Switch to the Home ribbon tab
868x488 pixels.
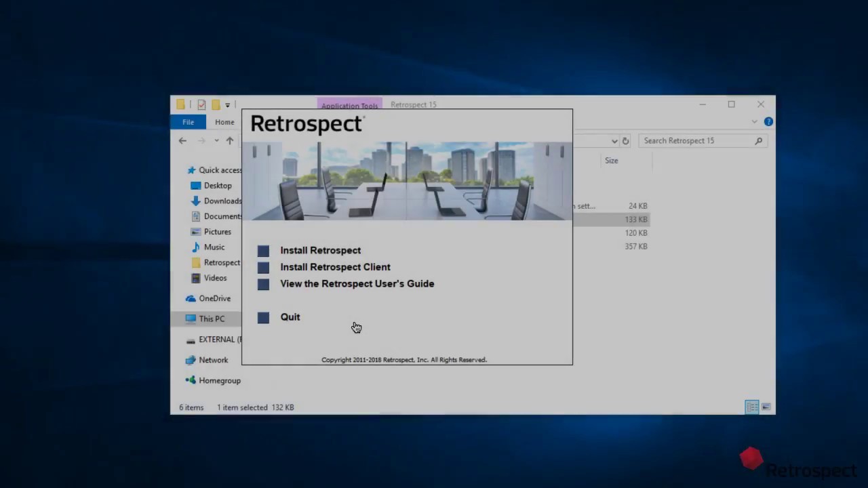224,122
